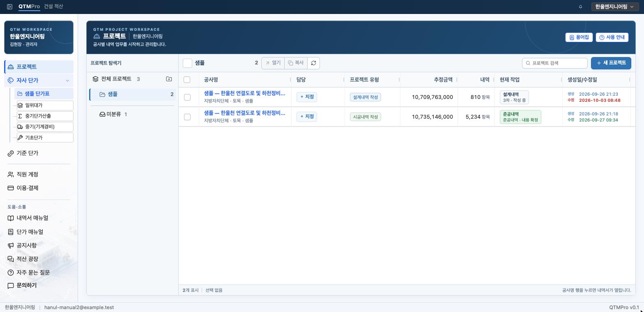Check the 시공내역 작성 project row checkbox

tap(187, 117)
